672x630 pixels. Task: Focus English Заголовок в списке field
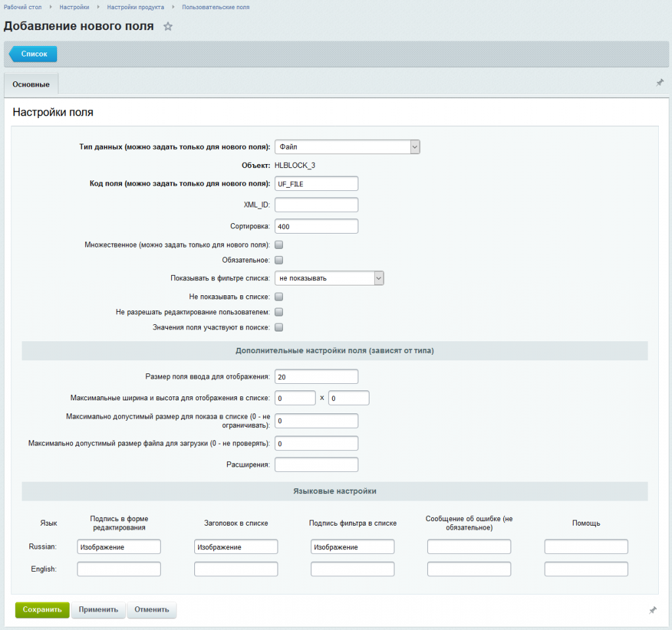click(236, 569)
